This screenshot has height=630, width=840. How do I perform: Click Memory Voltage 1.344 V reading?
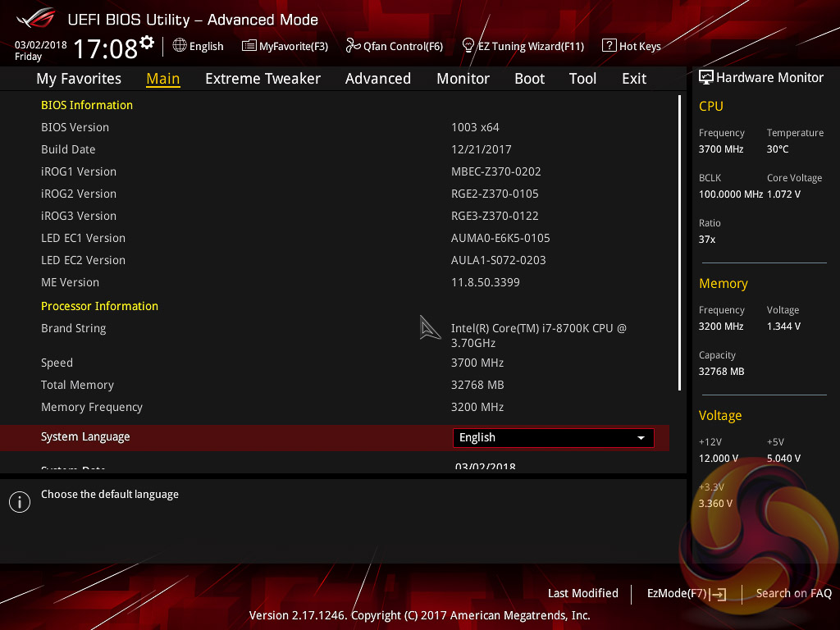coord(783,326)
